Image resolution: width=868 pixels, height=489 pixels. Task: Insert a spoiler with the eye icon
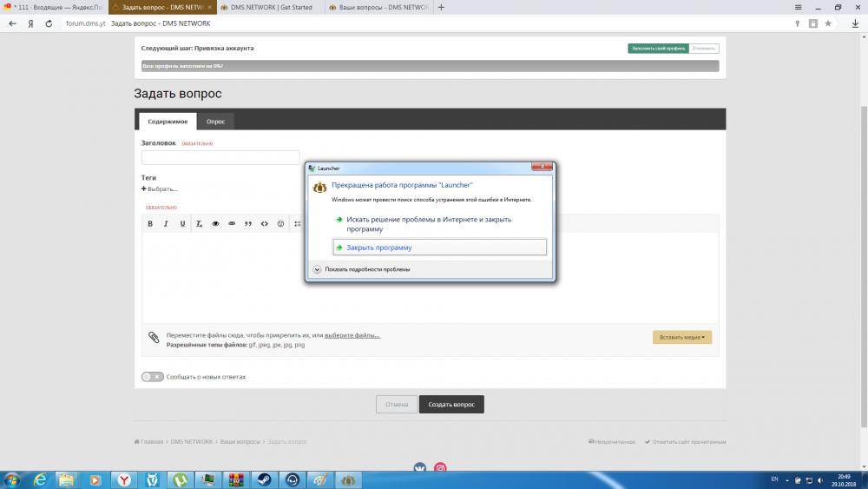pyautogui.click(x=215, y=224)
